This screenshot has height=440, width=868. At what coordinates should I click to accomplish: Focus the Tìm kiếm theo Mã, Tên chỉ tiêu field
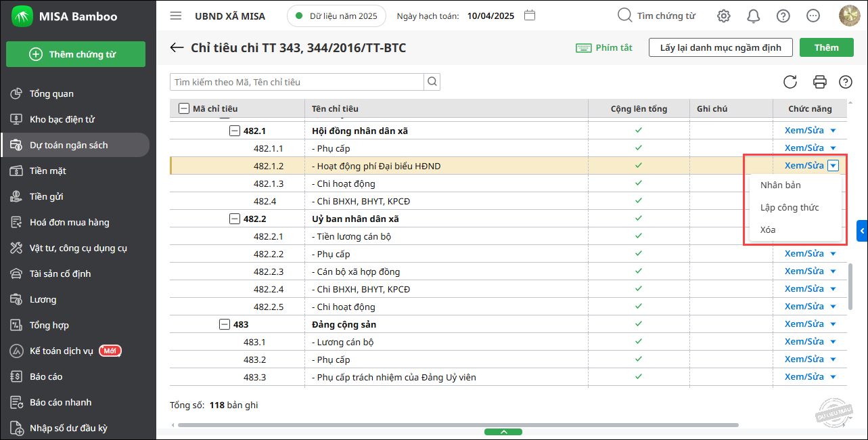tap(297, 82)
